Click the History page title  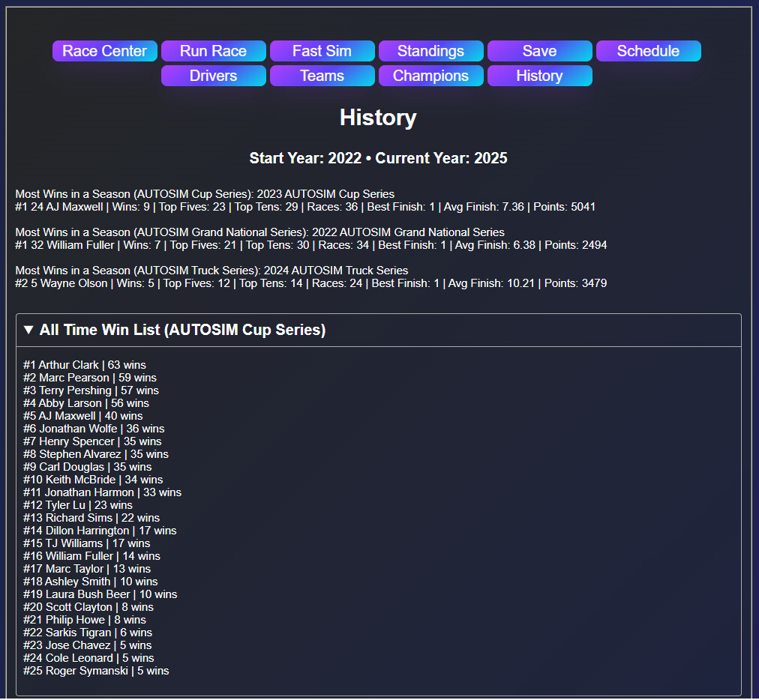coord(378,118)
